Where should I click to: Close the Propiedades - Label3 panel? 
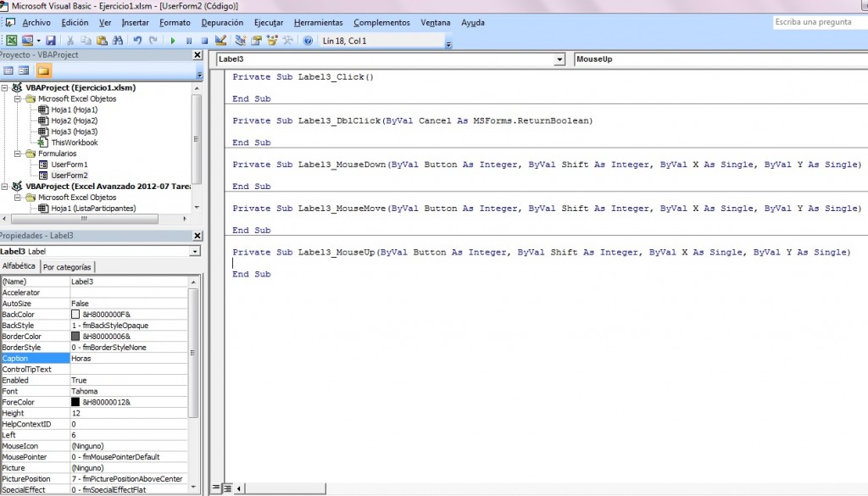[197, 235]
